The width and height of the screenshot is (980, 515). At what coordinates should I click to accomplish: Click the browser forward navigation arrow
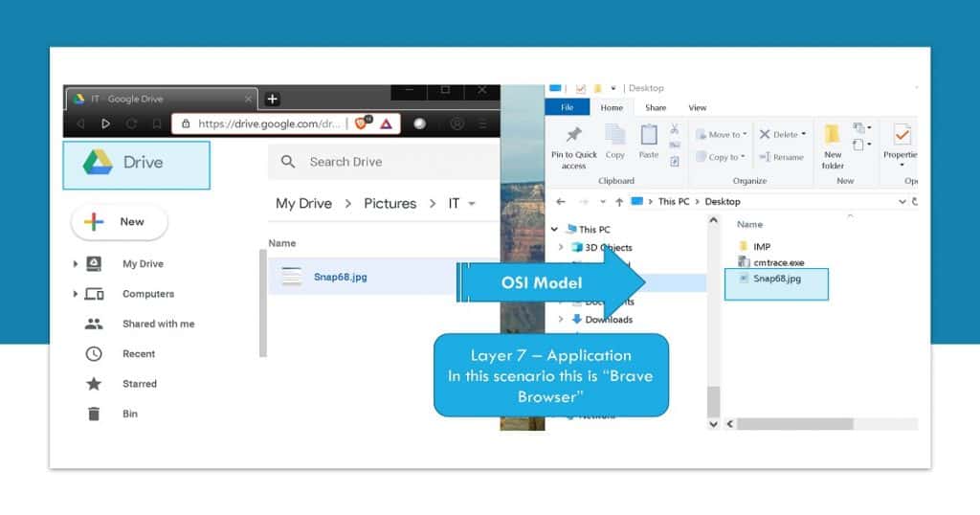tap(105, 123)
